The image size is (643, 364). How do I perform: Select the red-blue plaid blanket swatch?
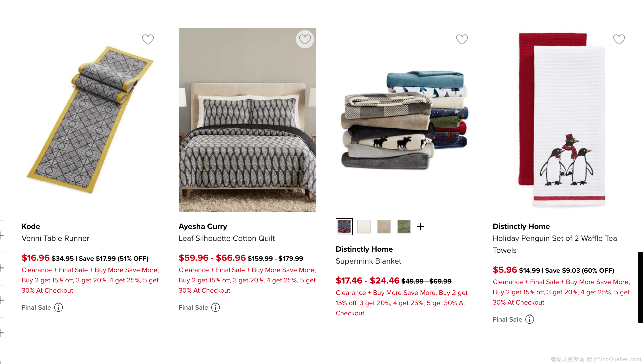point(344,227)
